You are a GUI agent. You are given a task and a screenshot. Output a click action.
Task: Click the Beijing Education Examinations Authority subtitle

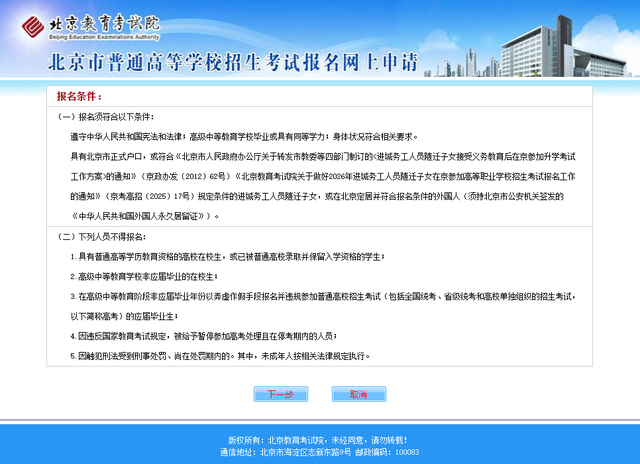[97, 35]
